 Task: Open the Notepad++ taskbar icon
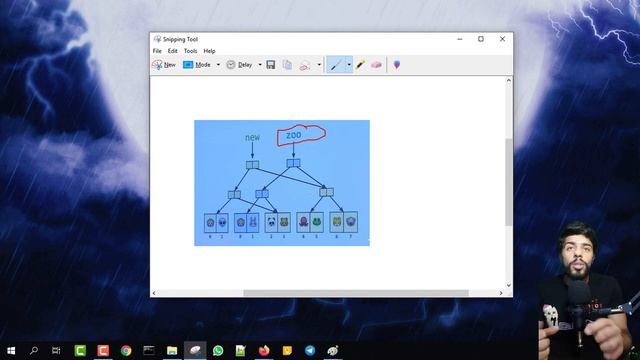click(241, 351)
